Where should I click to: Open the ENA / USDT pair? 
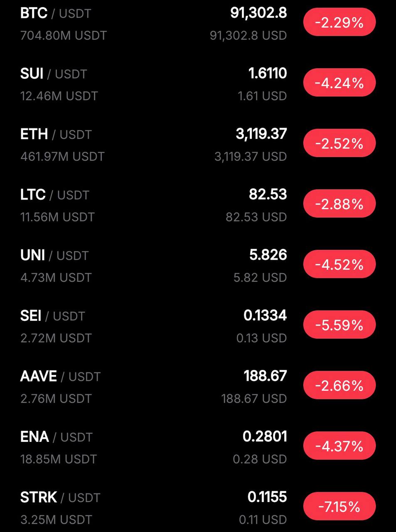[56, 437]
